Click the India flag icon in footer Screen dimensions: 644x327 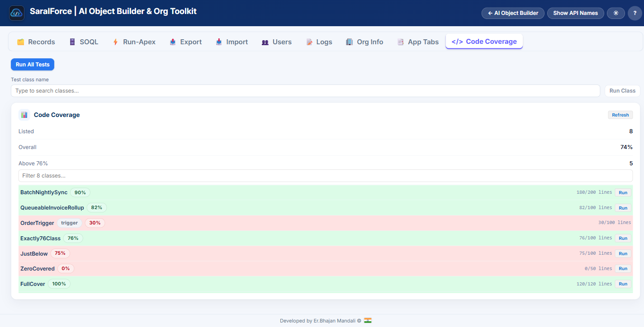tap(368, 321)
